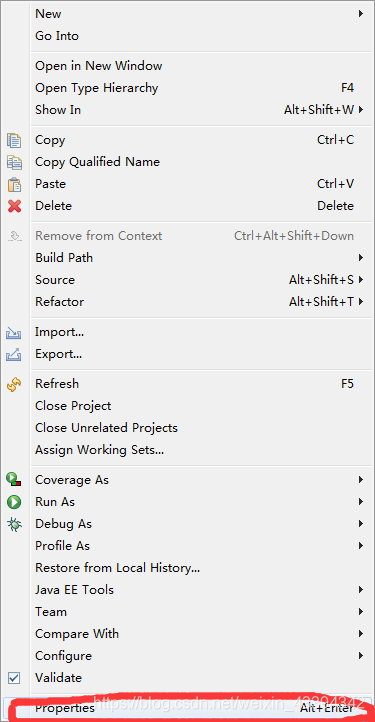
Task: Expand the New submenu arrow
Action: [x=361, y=14]
